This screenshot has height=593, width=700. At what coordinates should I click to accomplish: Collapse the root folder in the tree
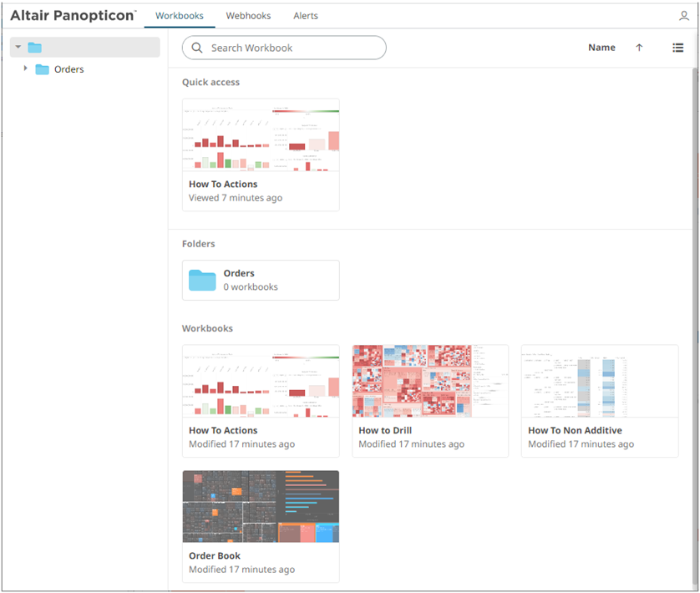pyautogui.click(x=17, y=48)
